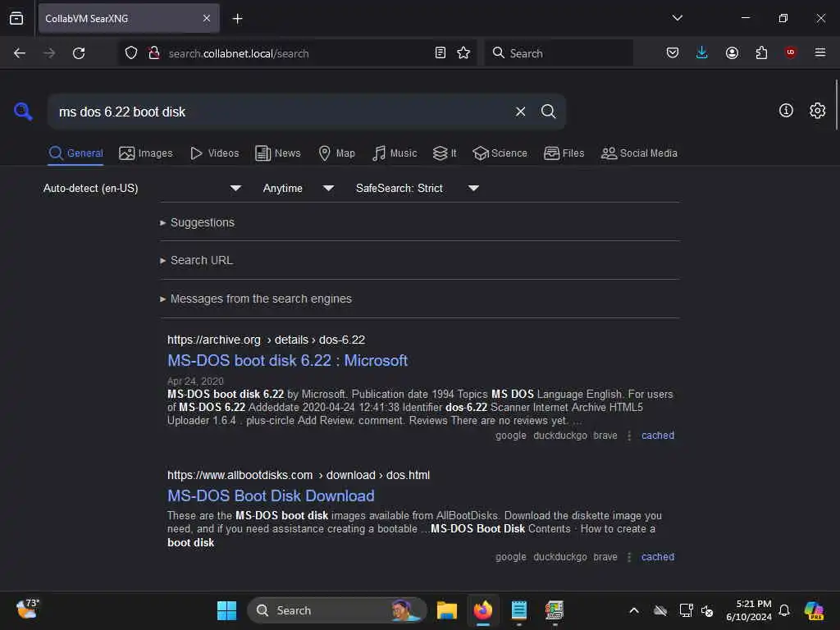Close the CollabVM SearXNG tab

[x=206, y=18]
